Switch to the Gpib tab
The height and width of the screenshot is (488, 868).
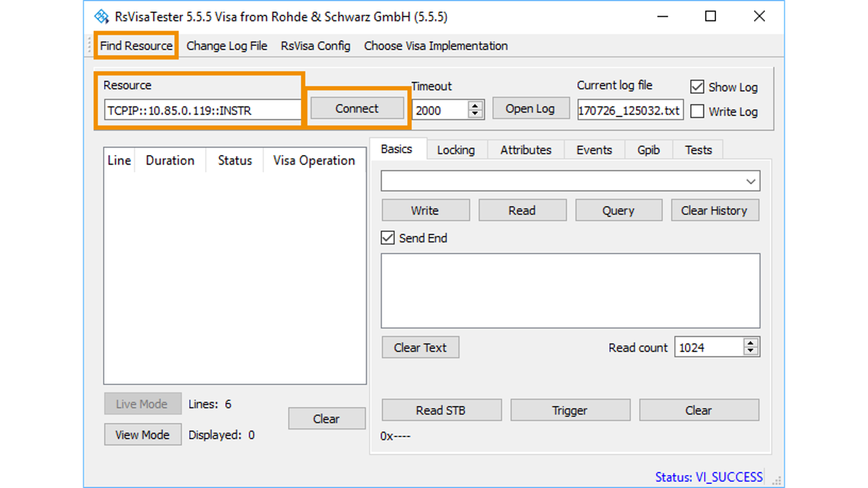click(x=648, y=150)
